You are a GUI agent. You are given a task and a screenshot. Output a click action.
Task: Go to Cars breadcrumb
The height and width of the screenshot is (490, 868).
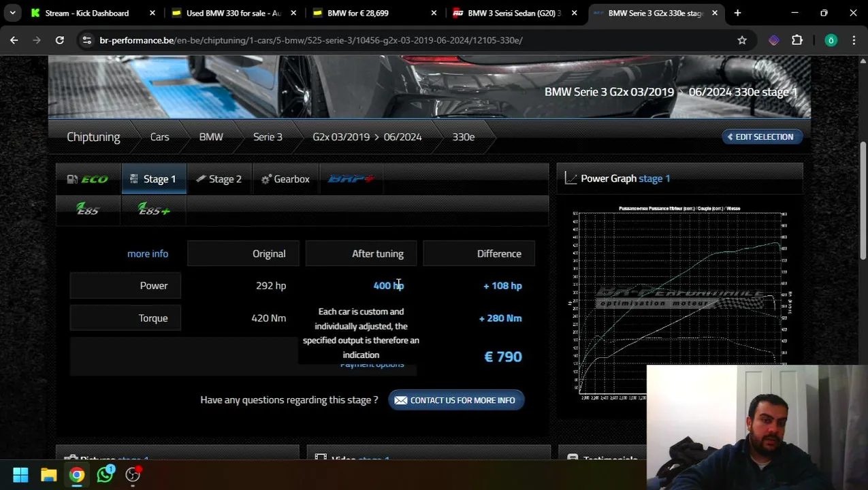click(159, 137)
